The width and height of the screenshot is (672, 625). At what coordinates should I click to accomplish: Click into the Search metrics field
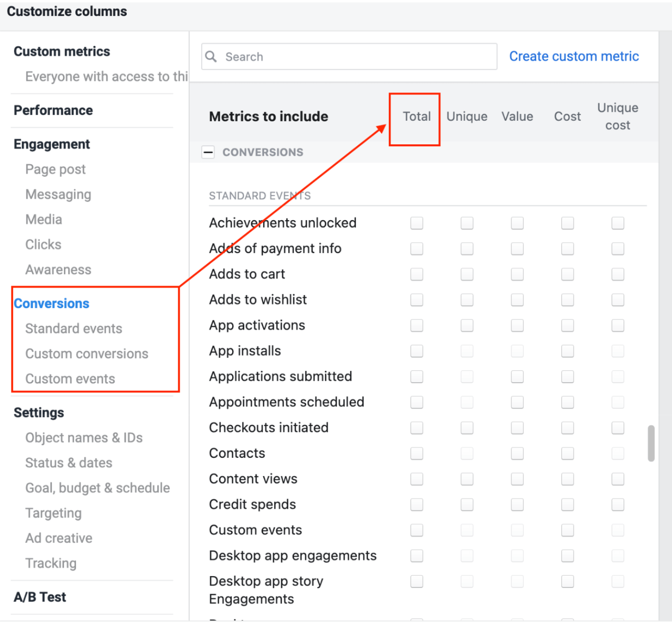[349, 56]
